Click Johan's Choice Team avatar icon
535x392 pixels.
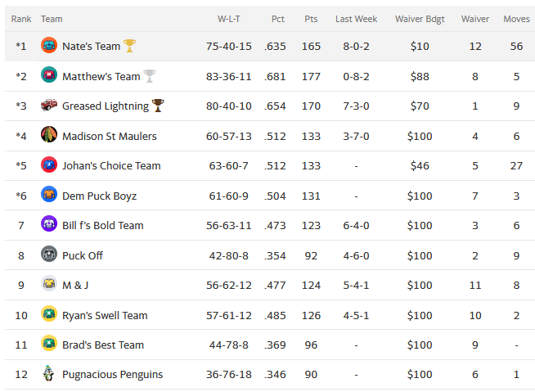click(49, 165)
